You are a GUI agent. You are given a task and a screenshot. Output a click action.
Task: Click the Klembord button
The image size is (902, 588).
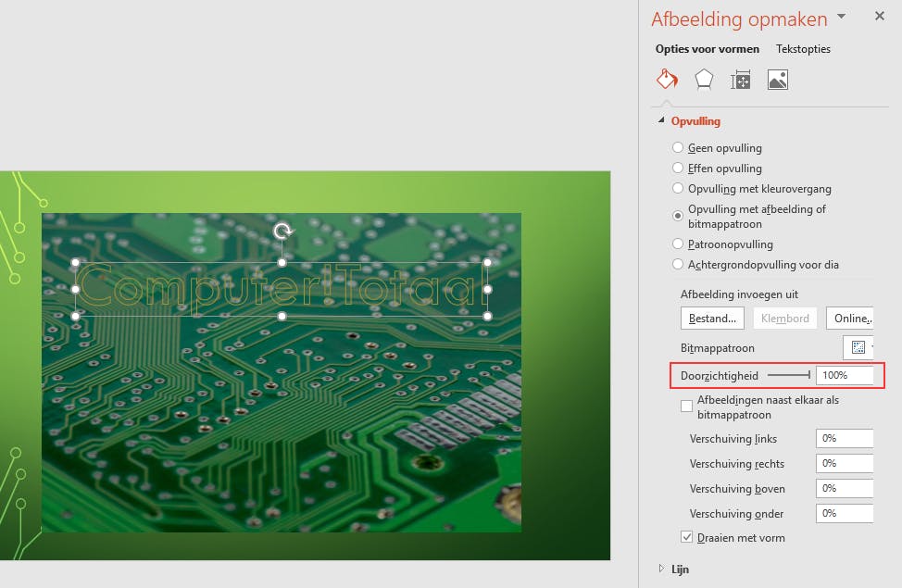point(784,319)
